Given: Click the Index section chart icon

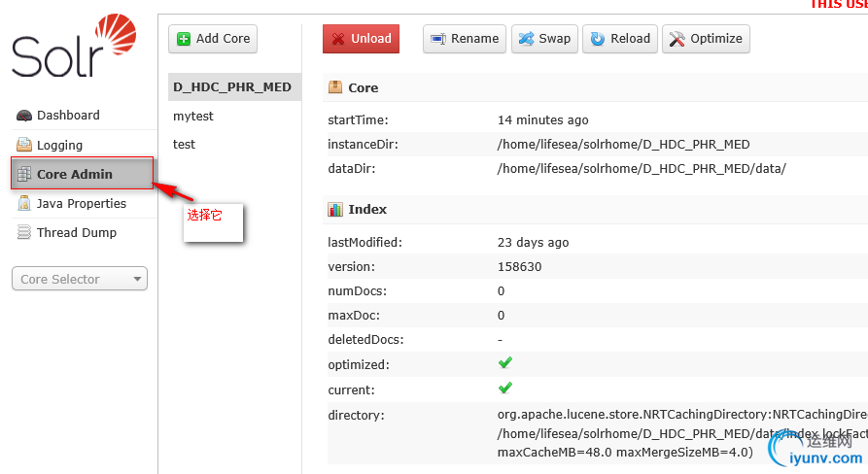Looking at the screenshot, I should coord(335,209).
